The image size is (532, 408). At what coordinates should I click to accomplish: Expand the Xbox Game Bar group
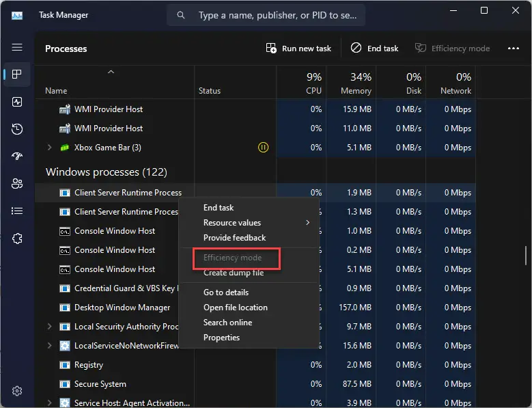tap(50, 148)
